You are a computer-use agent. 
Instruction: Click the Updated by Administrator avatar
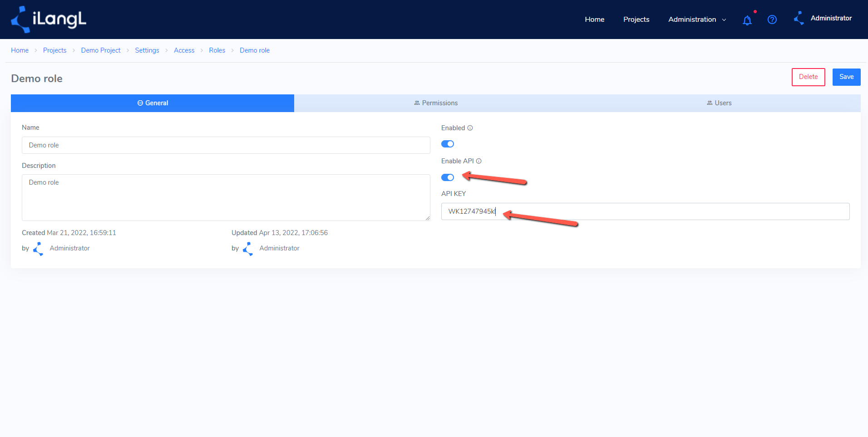click(248, 249)
